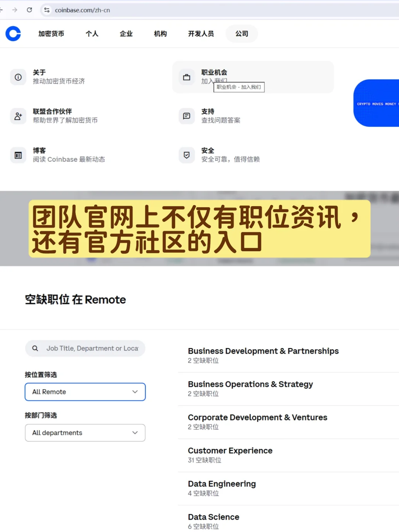Click the briefcase icon for 职业机会
The width and height of the screenshot is (399, 532).
(187, 77)
